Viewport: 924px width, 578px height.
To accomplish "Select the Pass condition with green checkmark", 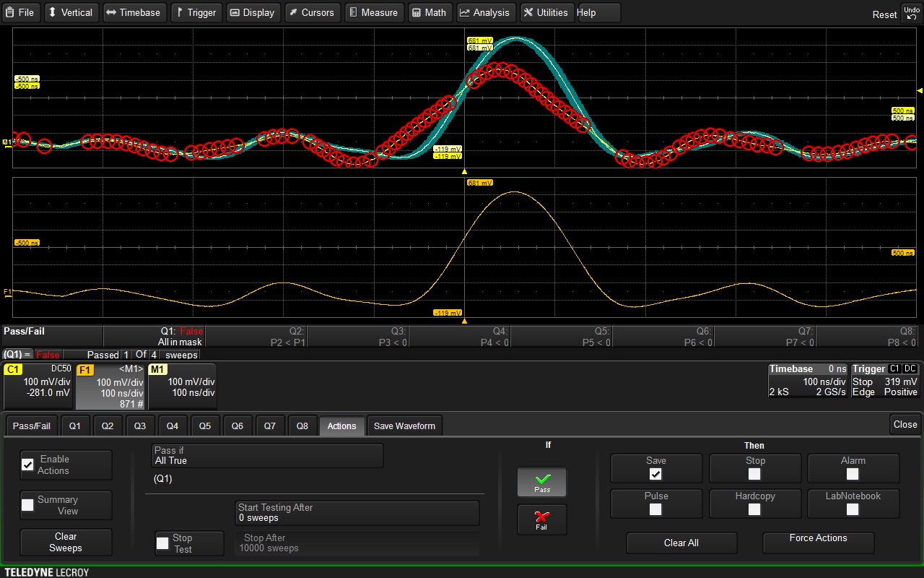I will [x=542, y=482].
